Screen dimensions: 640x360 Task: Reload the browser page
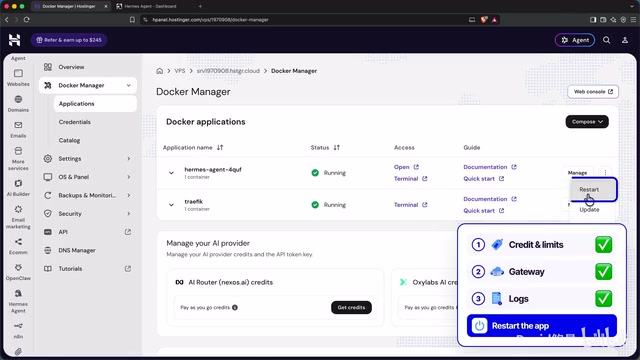point(27,20)
